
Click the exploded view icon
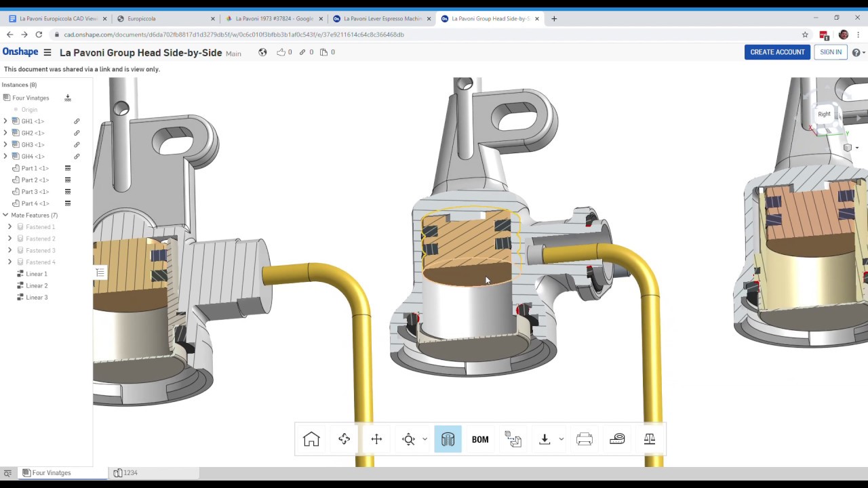click(x=513, y=439)
